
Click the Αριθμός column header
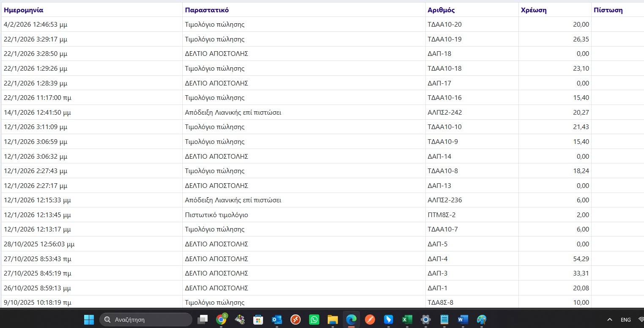click(441, 10)
